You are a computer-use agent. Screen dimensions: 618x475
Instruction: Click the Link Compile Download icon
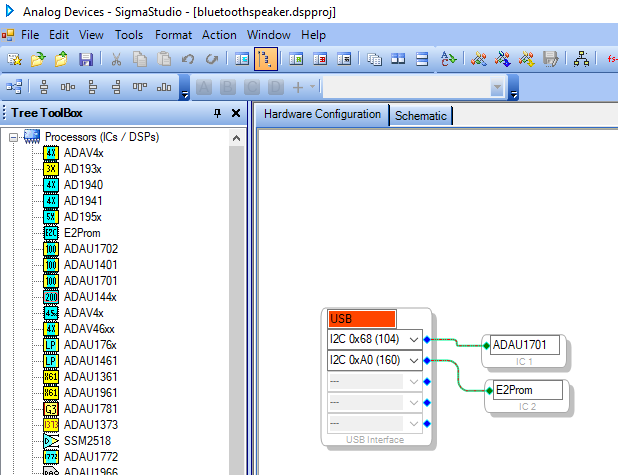coord(503,59)
